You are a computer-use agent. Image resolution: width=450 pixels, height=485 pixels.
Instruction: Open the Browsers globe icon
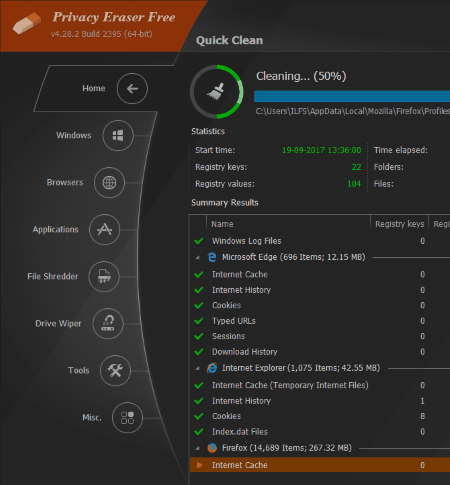point(109,183)
